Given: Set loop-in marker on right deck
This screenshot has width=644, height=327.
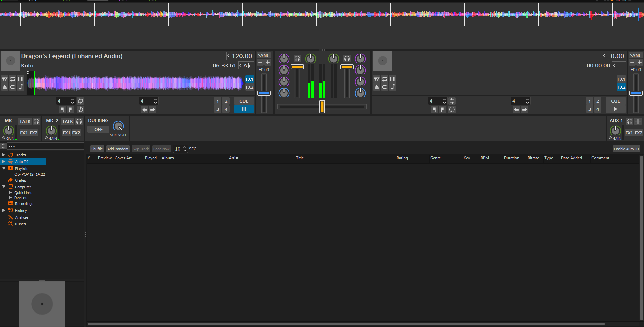Looking at the screenshot, I should (434, 110).
